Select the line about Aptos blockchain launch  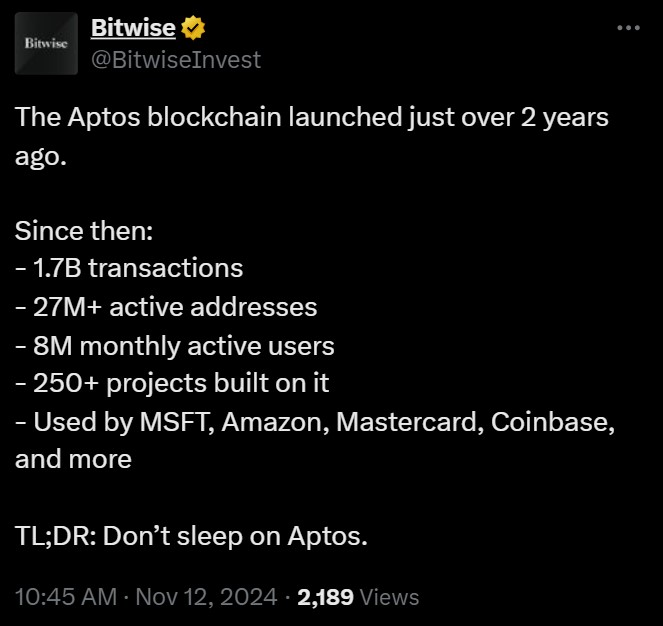tap(312, 117)
